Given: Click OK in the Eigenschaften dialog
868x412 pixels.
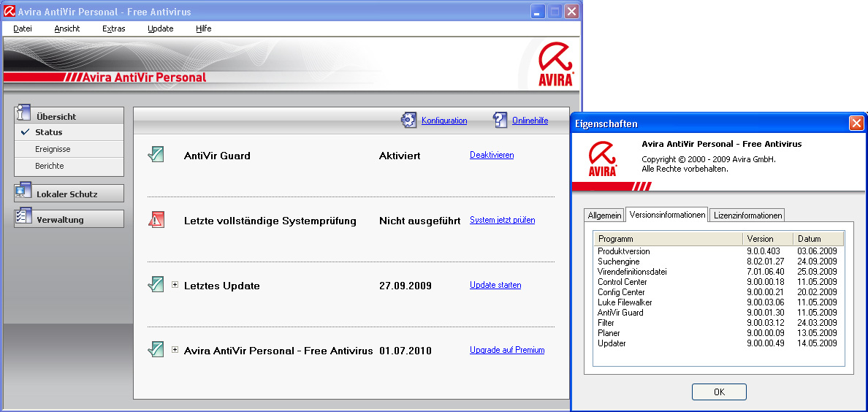Looking at the screenshot, I should coord(719,392).
